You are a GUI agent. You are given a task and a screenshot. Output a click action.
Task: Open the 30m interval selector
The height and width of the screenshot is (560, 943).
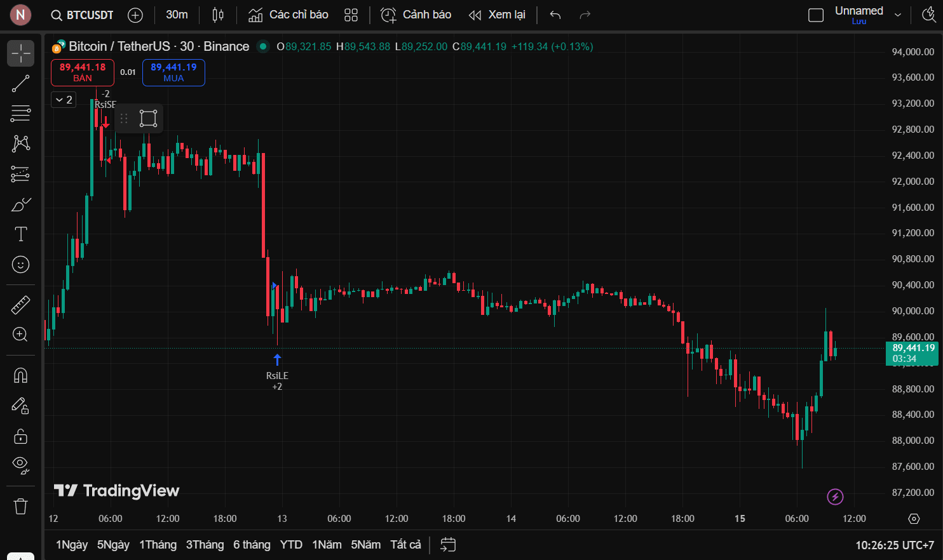(177, 15)
